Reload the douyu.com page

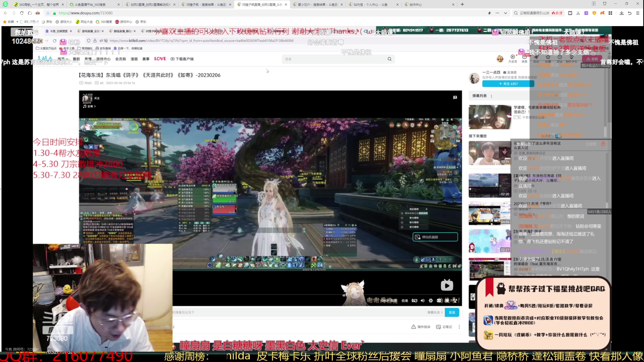[x=22, y=13]
